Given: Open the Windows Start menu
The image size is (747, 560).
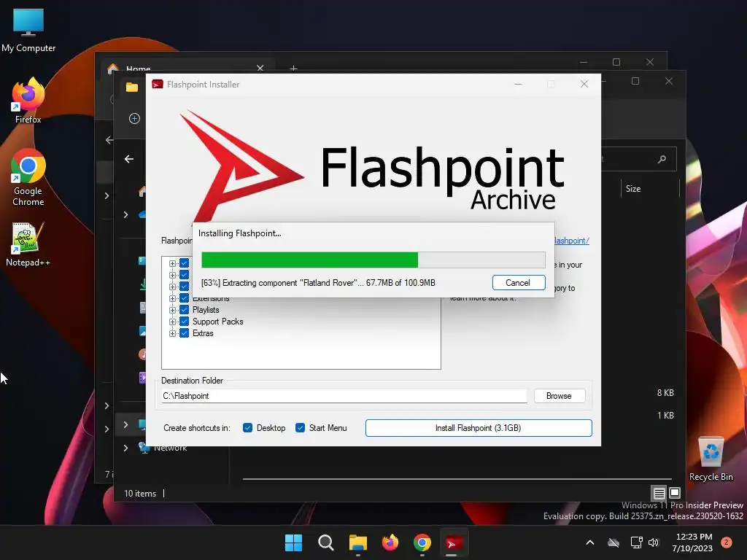Looking at the screenshot, I should [293, 542].
